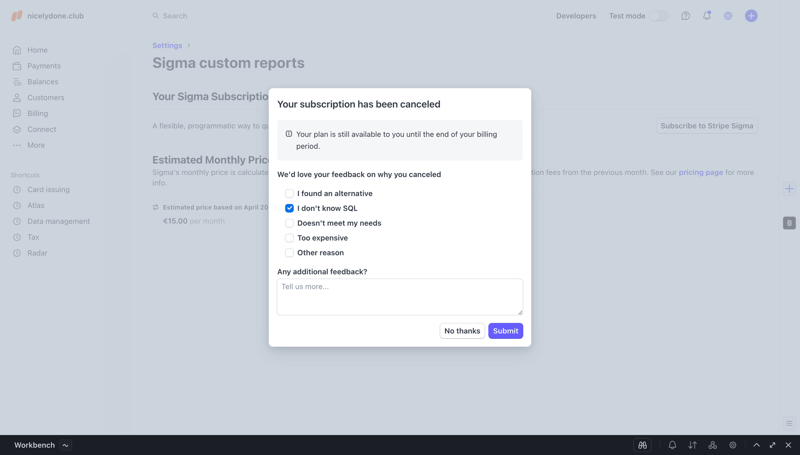
Task: Click the additional feedback text area
Action: [x=399, y=297]
